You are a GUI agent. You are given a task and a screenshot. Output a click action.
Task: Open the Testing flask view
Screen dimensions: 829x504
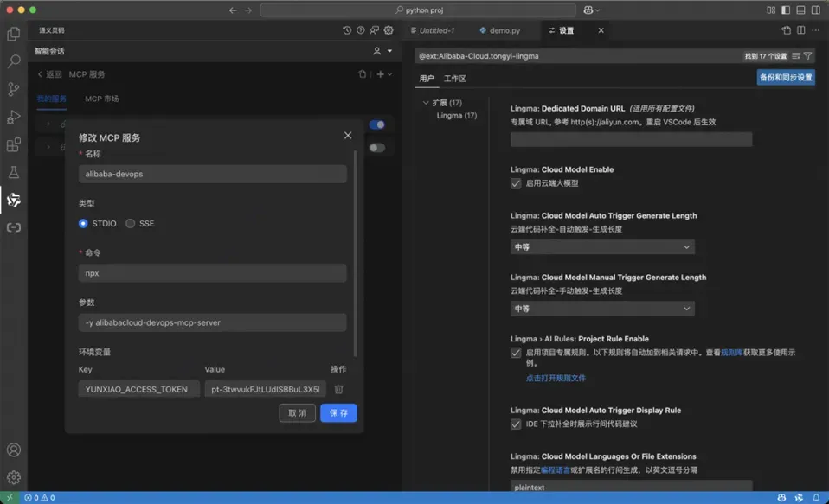tap(14, 172)
